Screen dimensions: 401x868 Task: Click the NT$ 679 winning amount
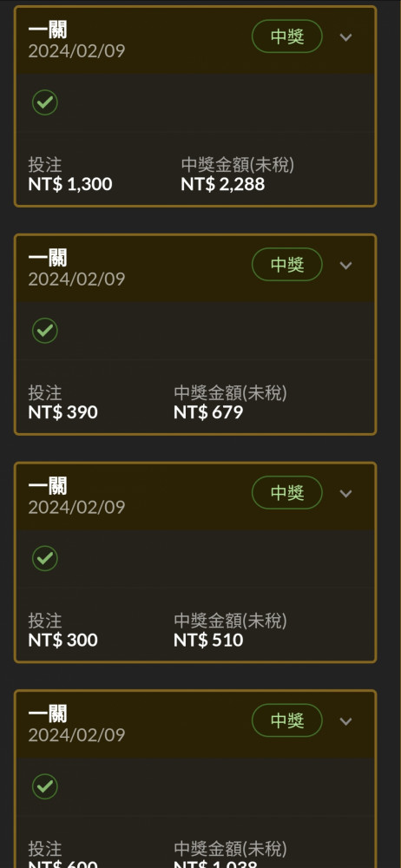pyautogui.click(x=208, y=412)
